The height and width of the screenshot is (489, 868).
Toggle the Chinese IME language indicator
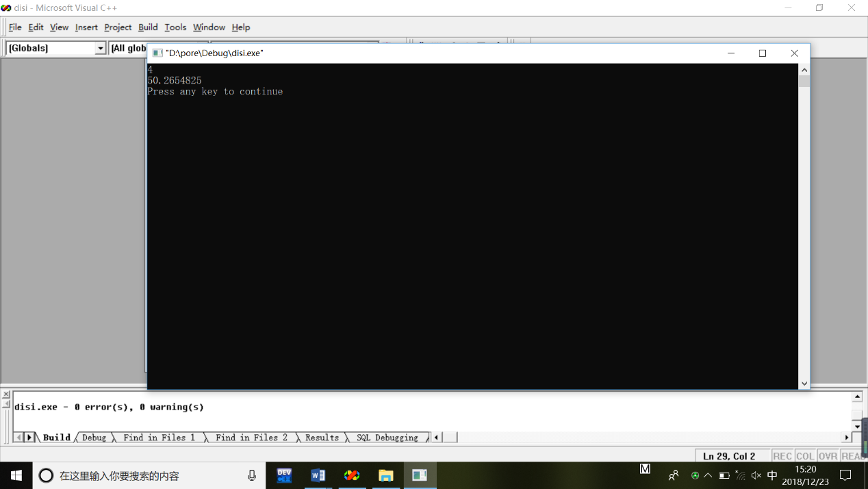[x=772, y=475]
